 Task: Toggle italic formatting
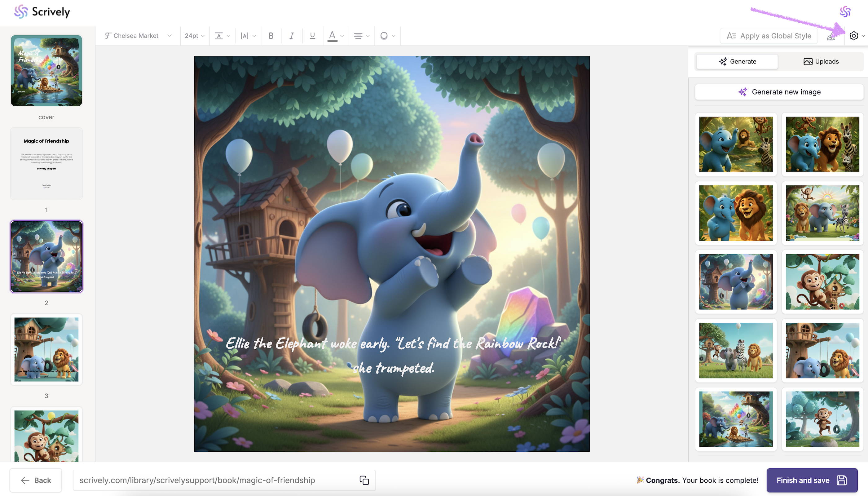292,36
